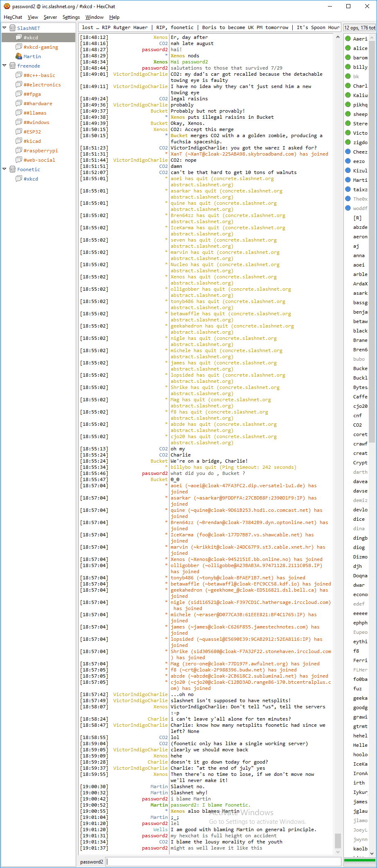This screenshot has height=868, width=377.
Task: Click the ##hardware channel icon
Action: [x=19, y=103]
